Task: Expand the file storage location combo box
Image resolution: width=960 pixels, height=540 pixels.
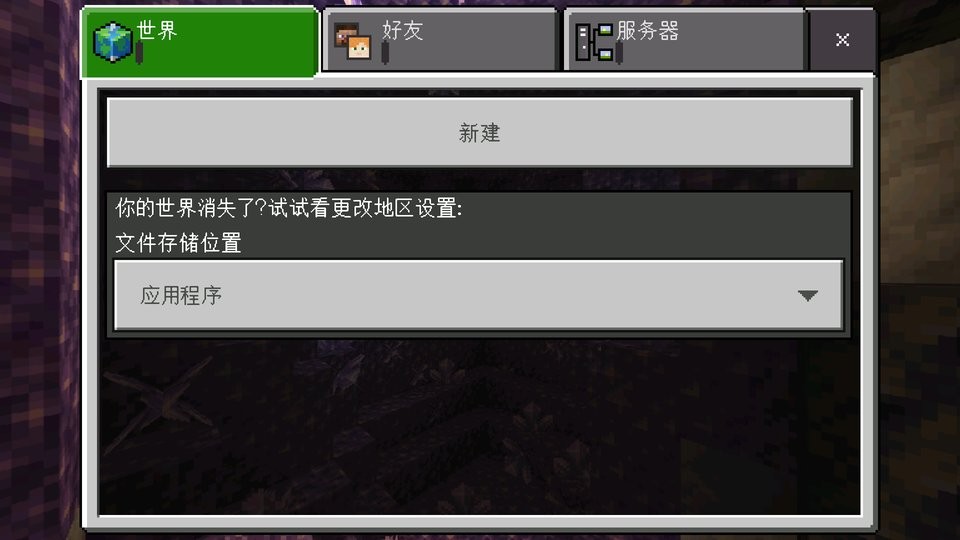Action: click(479, 295)
